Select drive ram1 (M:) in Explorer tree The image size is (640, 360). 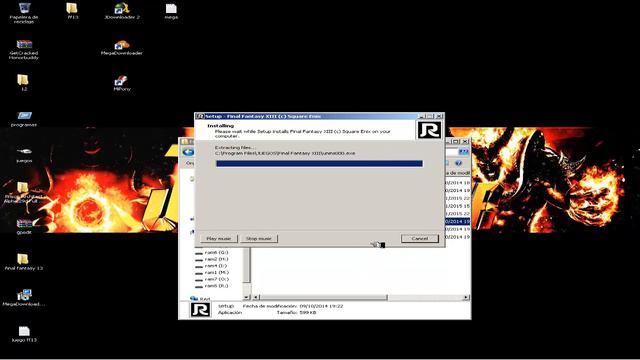(x=211, y=272)
